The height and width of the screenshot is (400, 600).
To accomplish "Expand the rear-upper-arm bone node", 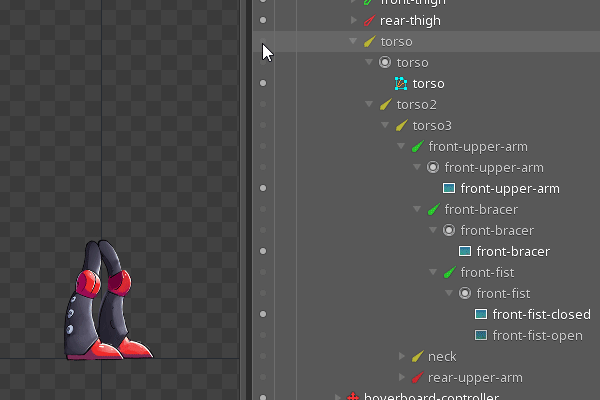I will point(402,378).
